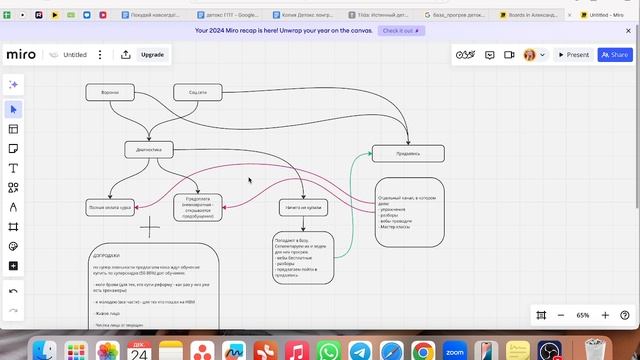
Task: Switch to the Tilda browser tab
Action: (378, 15)
